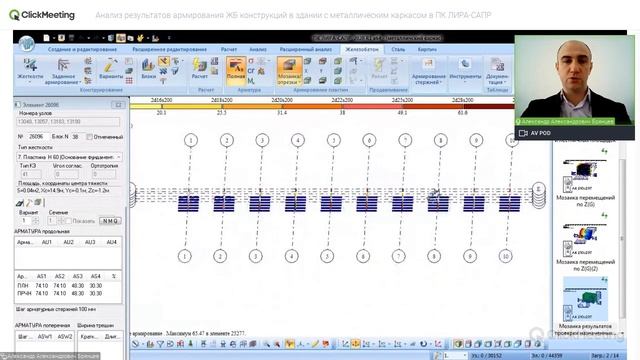640x360 pixels.
Task: Click the Варианты pencil icon
Action: tap(111, 65)
